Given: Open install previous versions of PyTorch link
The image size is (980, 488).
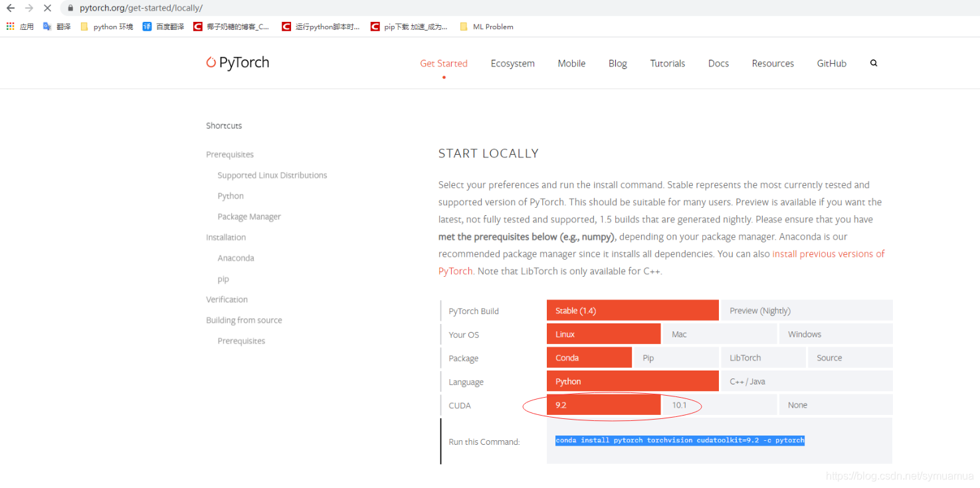Looking at the screenshot, I should pos(829,254).
